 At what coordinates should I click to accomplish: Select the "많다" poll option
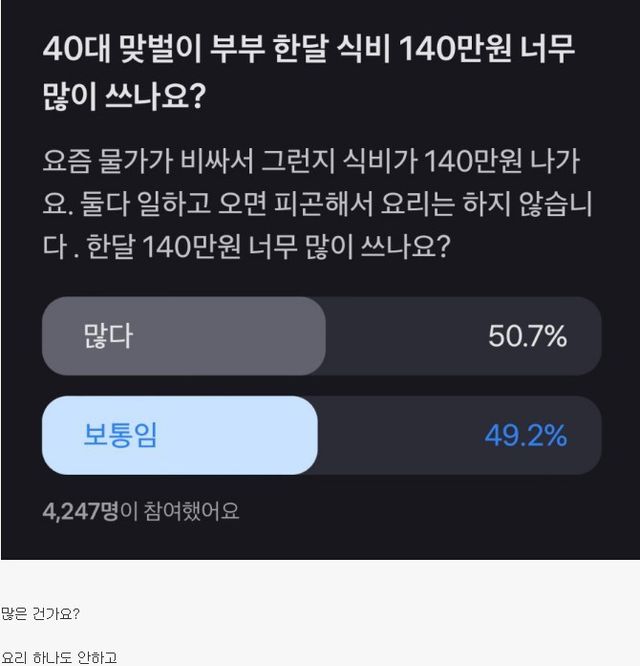108,336
